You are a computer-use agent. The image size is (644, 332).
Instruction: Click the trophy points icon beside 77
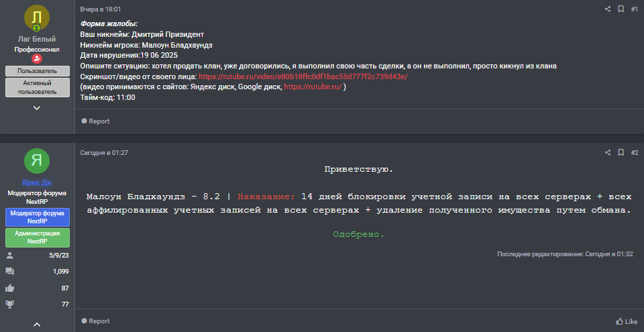9,304
